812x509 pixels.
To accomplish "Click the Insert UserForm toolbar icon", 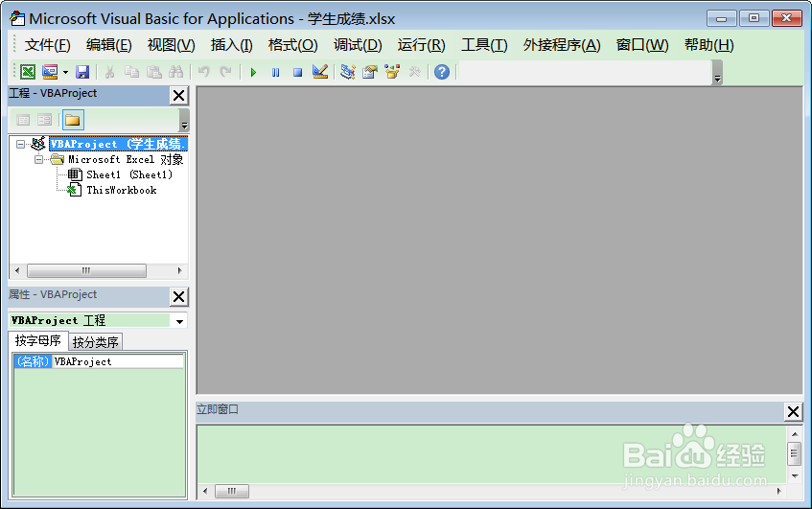I will coord(50,72).
